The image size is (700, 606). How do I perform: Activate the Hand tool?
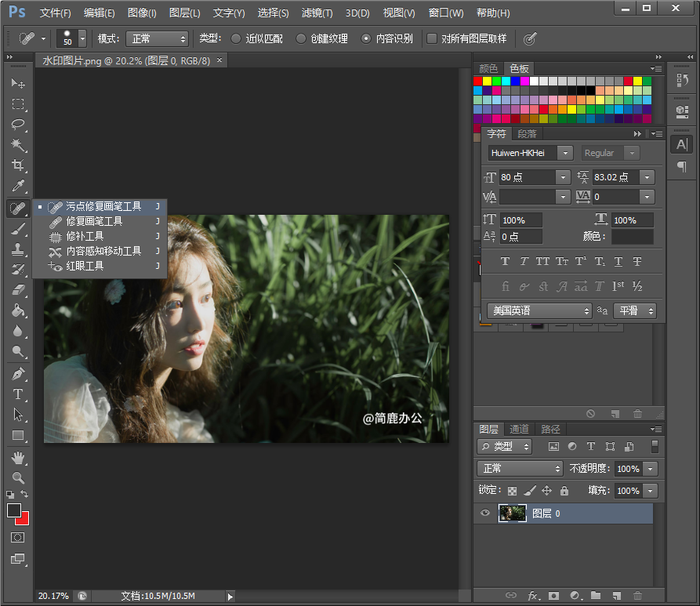pyautogui.click(x=18, y=457)
